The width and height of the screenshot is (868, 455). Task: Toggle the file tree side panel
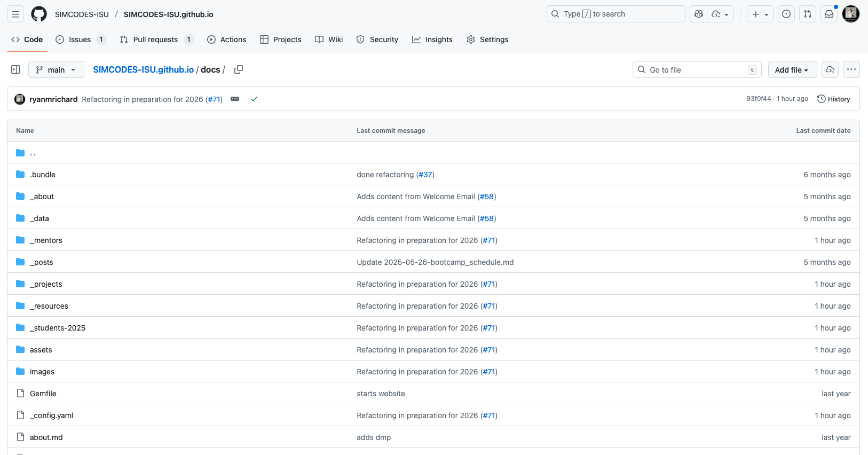(15, 69)
